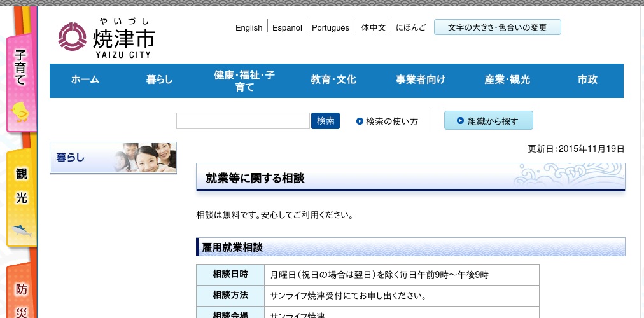Select the にほんご language link
Image resolution: width=644 pixels, height=318 pixels.
coord(410,27)
